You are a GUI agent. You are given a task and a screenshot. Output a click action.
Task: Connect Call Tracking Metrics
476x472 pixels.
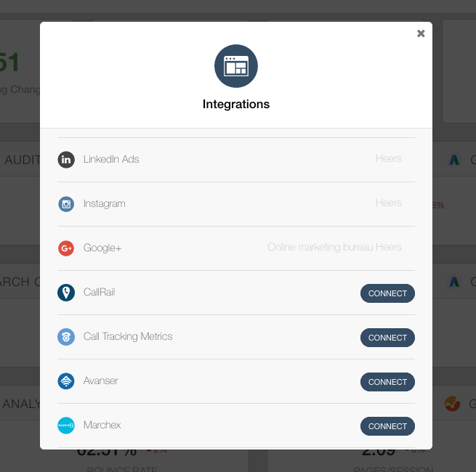coord(387,338)
